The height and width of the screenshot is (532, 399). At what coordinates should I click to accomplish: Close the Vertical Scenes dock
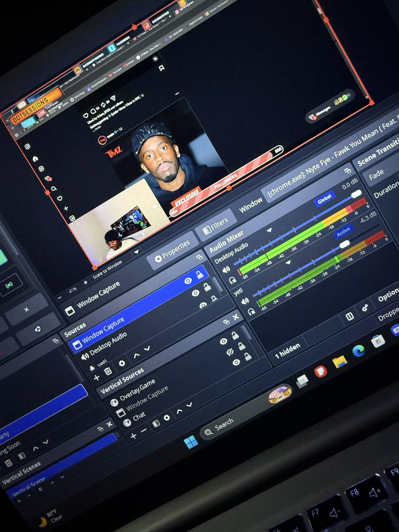[109, 424]
